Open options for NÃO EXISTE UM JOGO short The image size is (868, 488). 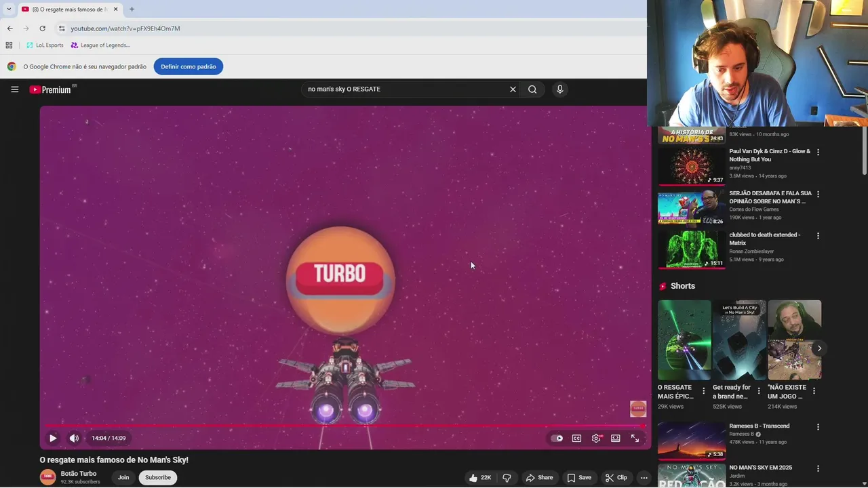[814, 391]
